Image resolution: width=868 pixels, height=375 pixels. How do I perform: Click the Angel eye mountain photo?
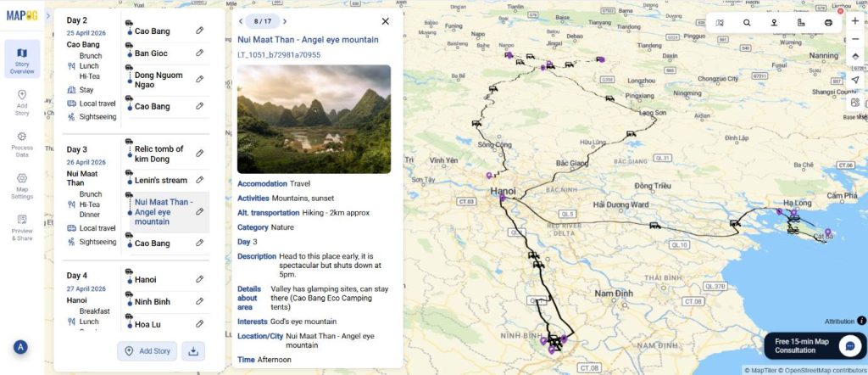click(x=314, y=119)
